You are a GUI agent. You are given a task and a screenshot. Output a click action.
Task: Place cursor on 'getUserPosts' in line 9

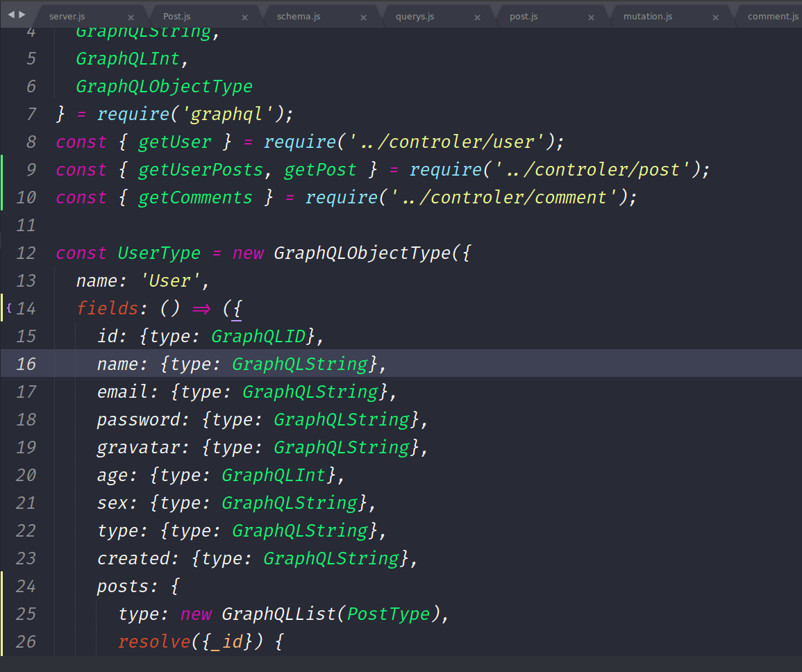click(x=201, y=169)
